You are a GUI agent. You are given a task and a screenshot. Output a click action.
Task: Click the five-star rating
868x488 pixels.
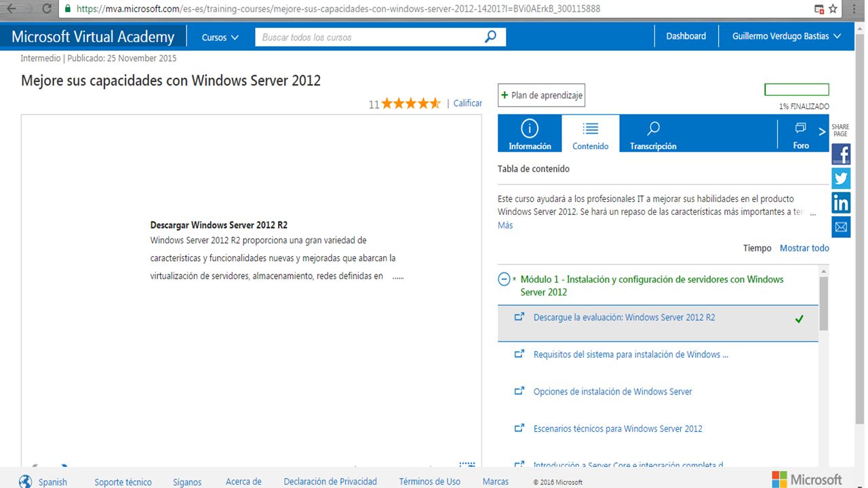[410, 104]
